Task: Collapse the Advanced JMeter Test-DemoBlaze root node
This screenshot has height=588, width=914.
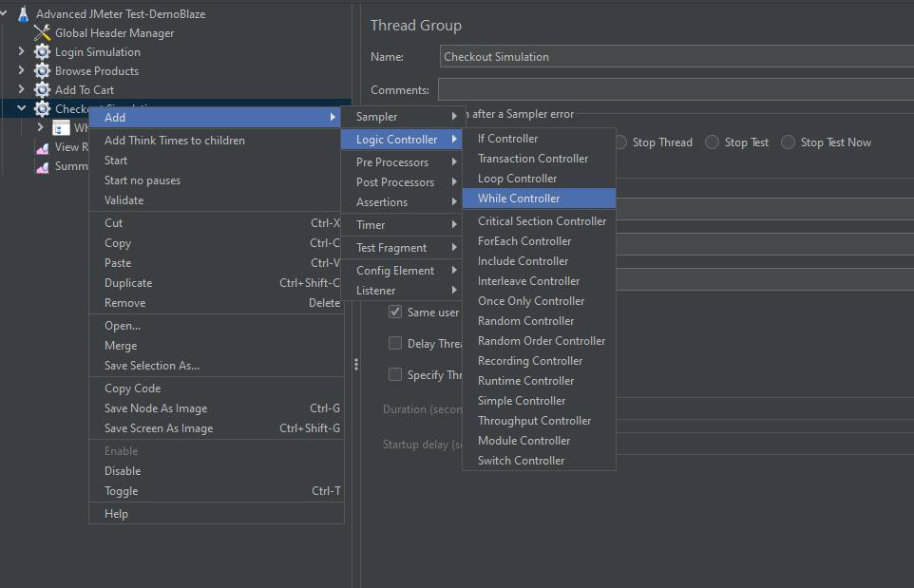Action: click(4, 12)
